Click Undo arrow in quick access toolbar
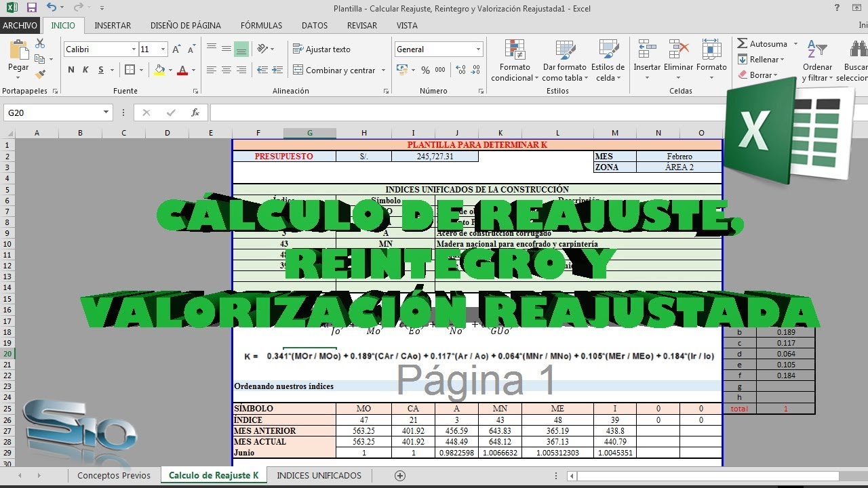Screen dimensions: 868x488 point(52,8)
